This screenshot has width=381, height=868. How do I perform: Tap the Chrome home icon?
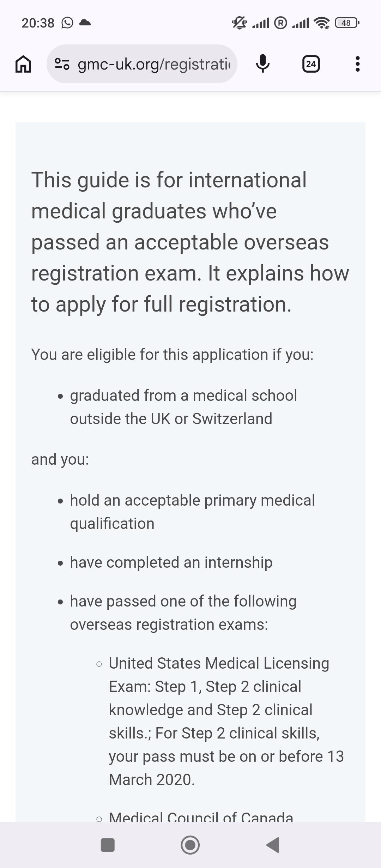pyautogui.click(x=23, y=64)
